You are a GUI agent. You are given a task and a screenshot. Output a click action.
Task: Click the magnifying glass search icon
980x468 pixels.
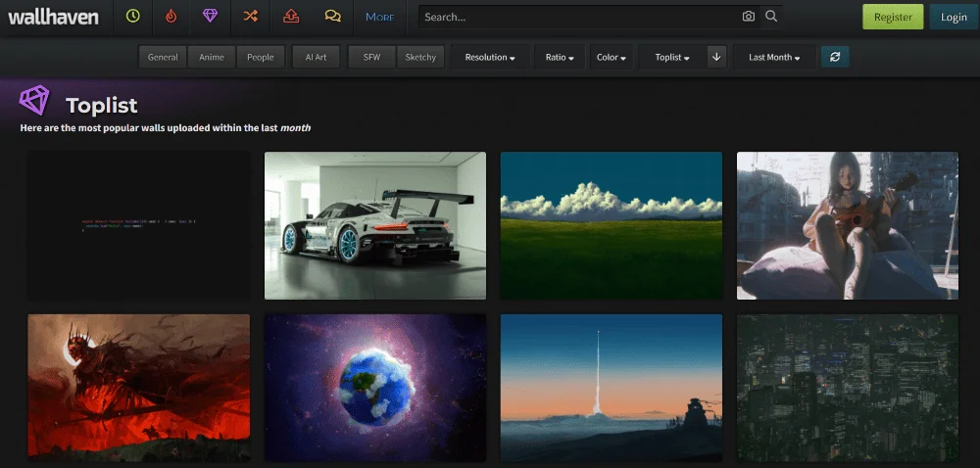[771, 17]
